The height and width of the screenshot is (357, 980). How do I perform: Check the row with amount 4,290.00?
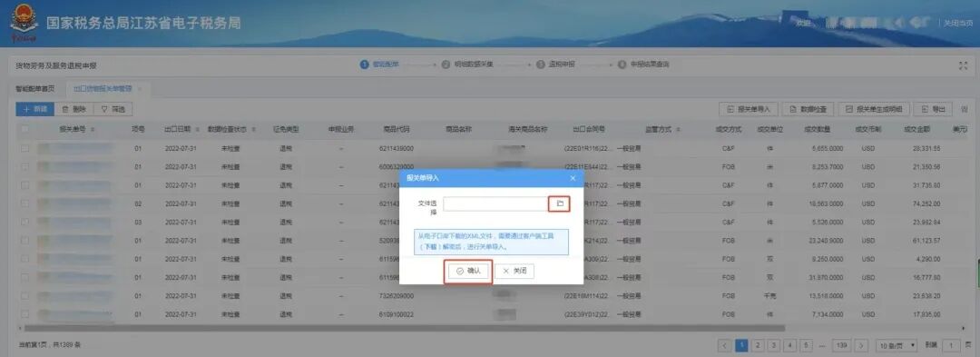[x=24, y=259]
